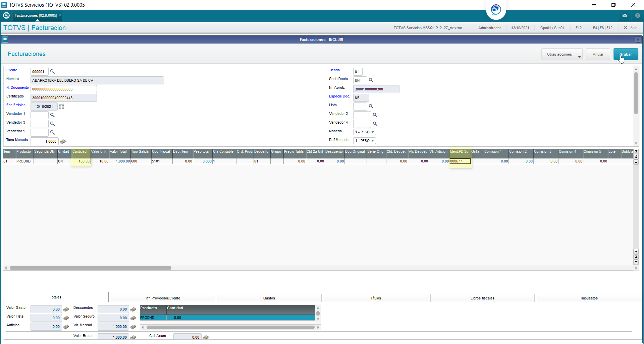Click Valor Seguro calculator icon
Screen dimensions: 644x344
coord(133,318)
